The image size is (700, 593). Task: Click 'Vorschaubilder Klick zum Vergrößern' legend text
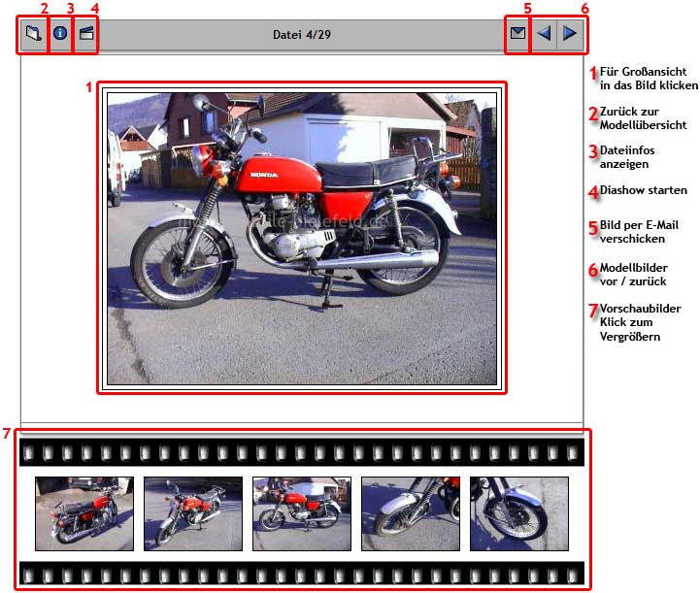pos(640,322)
